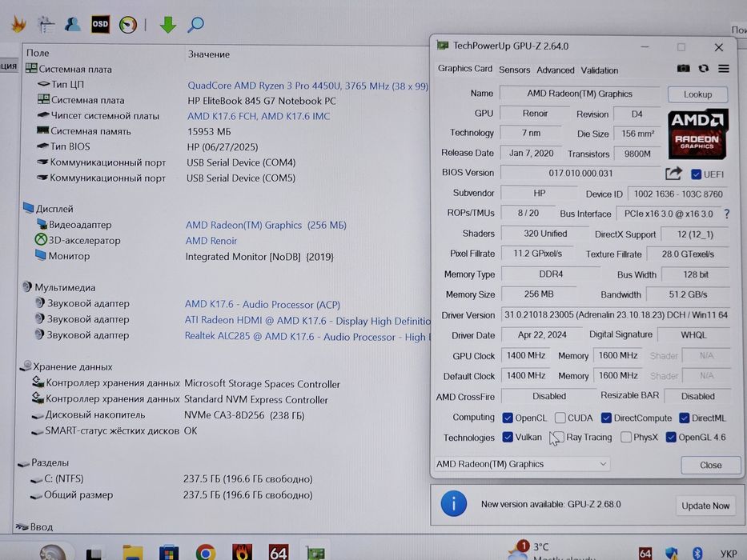
Task: Select the Хранение данных section header
Action: click(x=66, y=366)
